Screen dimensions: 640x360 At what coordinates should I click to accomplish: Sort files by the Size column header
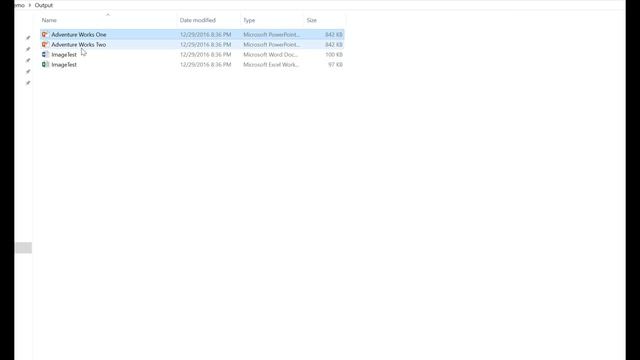pos(311,20)
